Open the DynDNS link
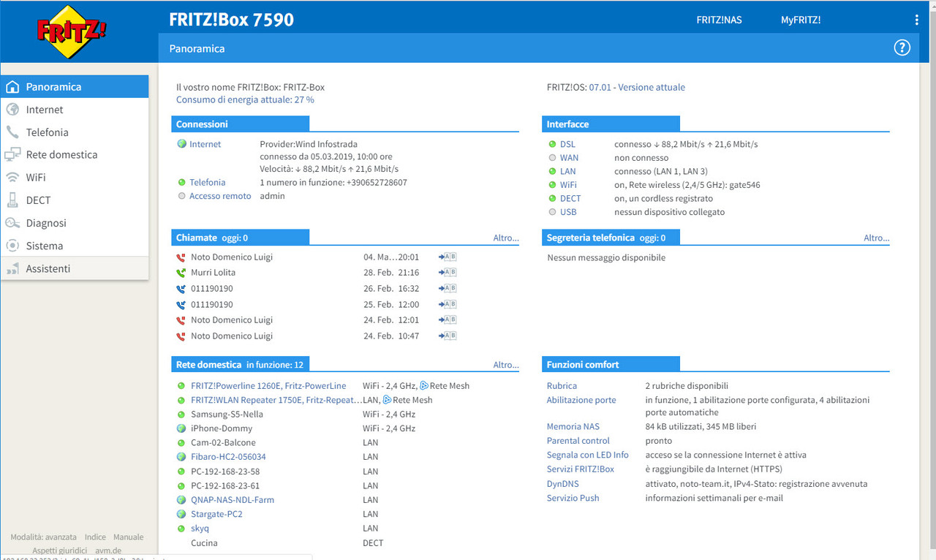The image size is (936, 560). point(563,483)
